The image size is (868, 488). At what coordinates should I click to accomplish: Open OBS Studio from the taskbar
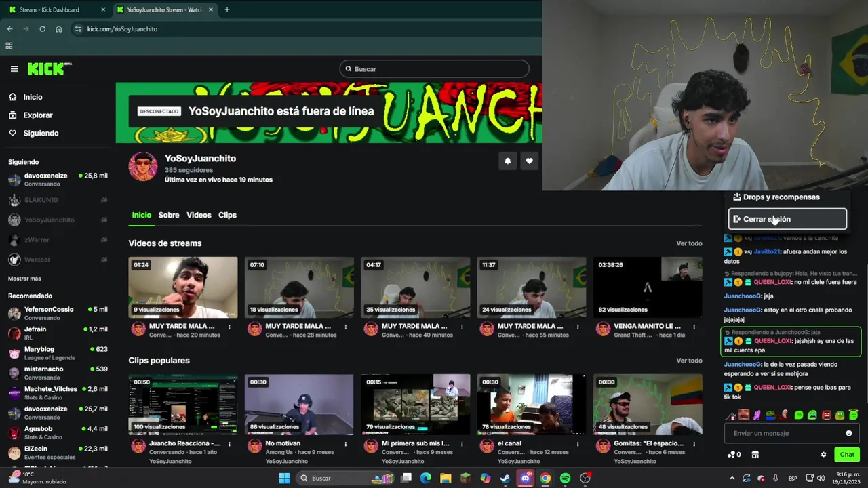tap(585, 479)
